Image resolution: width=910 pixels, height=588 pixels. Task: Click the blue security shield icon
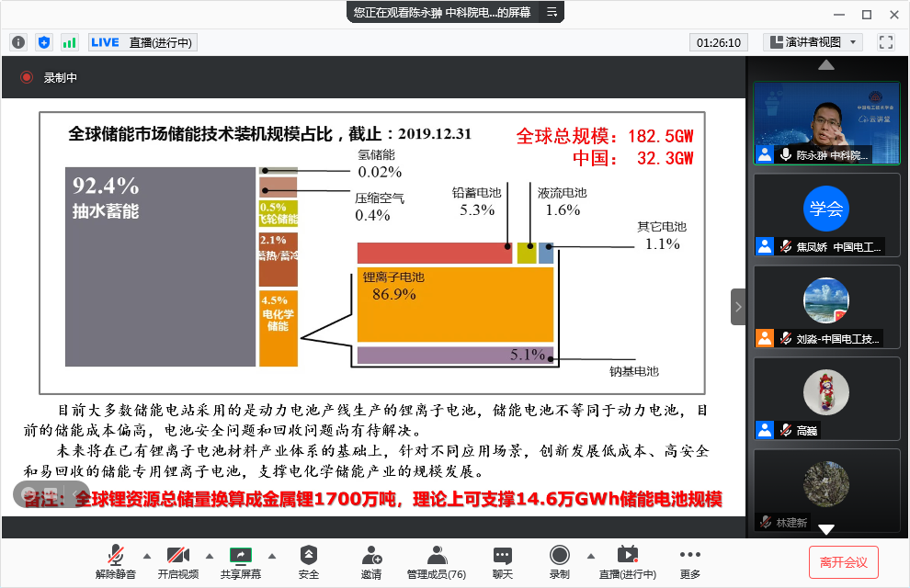pos(44,42)
